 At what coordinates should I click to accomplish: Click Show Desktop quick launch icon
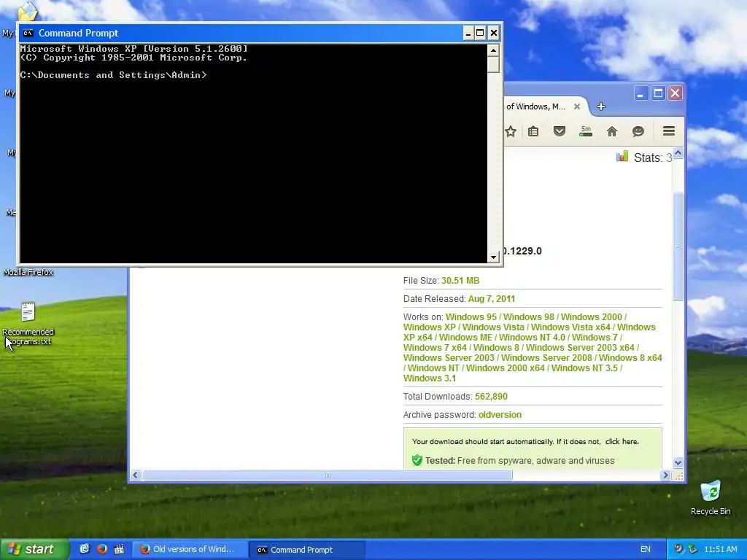tap(85, 549)
